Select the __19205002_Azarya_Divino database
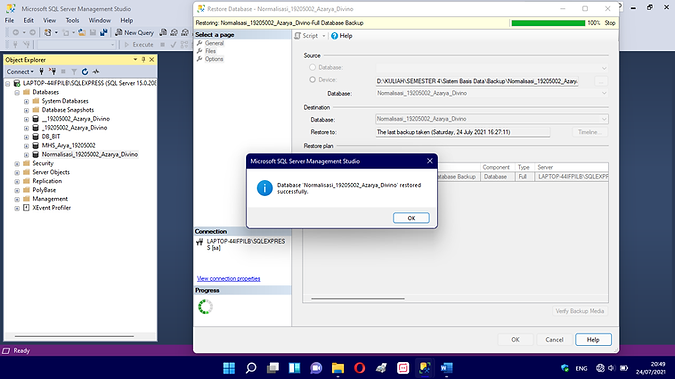 [76, 119]
